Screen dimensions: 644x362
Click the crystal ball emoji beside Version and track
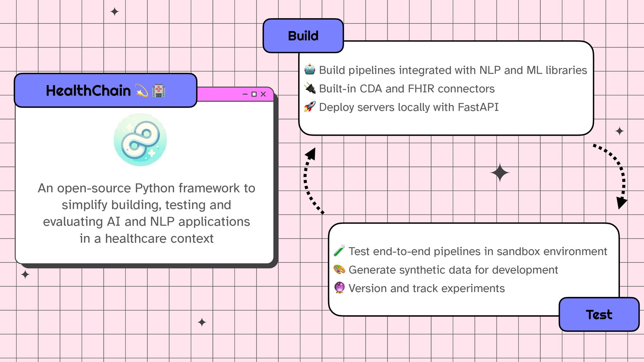tap(339, 288)
